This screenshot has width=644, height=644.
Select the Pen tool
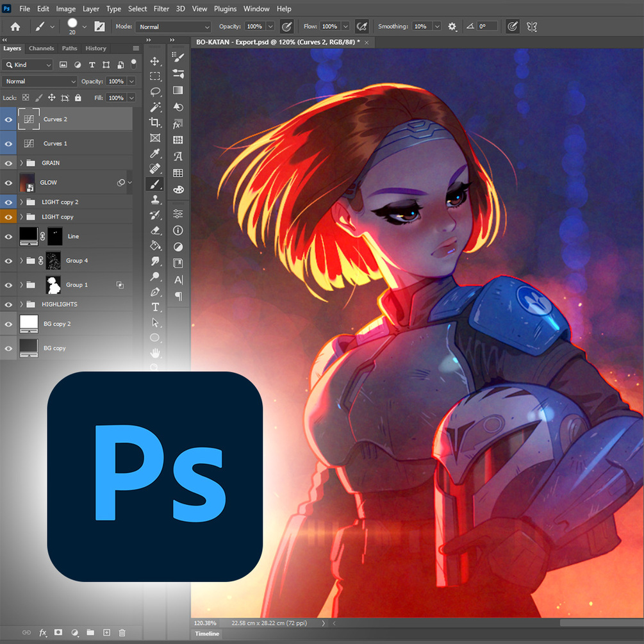[155, 292]
